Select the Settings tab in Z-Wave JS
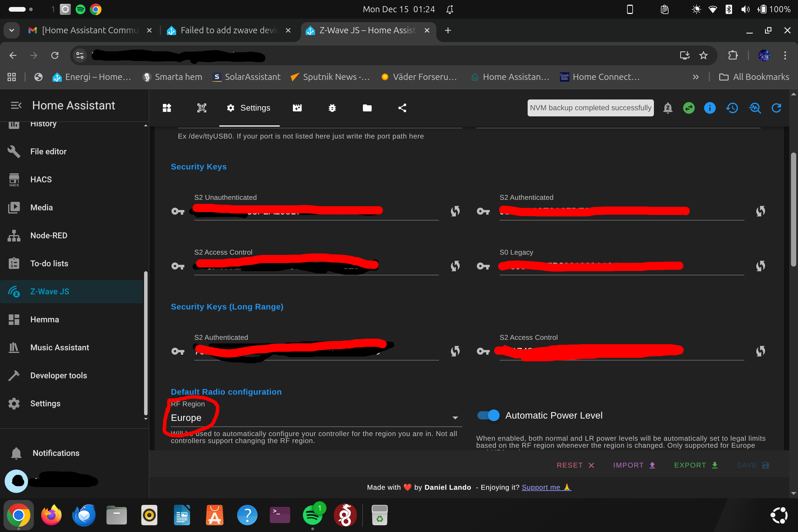This screenshot has height=532, width=798. coord(249,108)
